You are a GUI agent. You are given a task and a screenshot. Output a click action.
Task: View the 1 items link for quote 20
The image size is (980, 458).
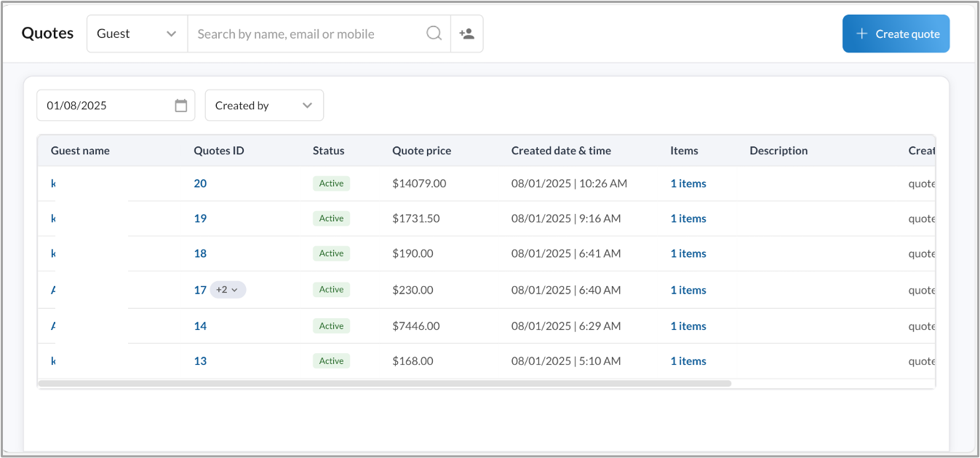pyautogui.click(x=688, y=183)
